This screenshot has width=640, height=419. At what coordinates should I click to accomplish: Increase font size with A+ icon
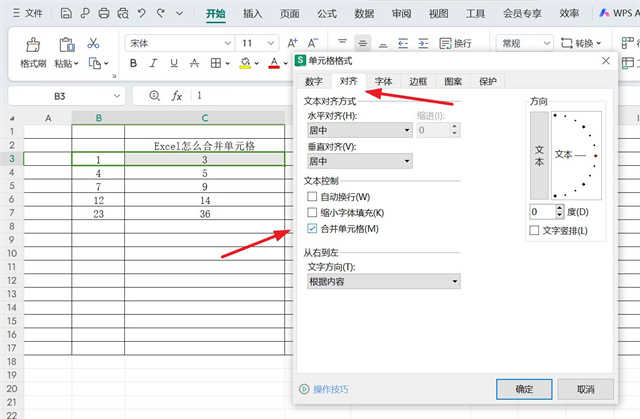coord(292,43)
